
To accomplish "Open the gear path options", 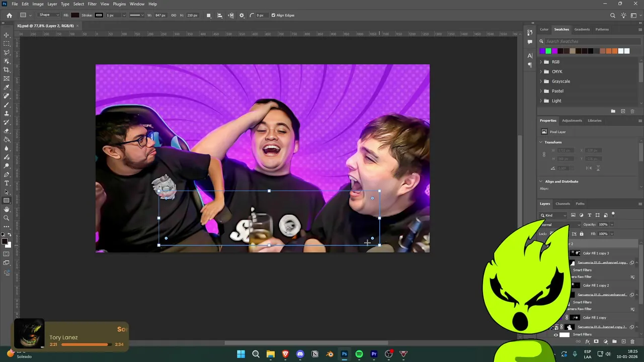I will point(242,15).
